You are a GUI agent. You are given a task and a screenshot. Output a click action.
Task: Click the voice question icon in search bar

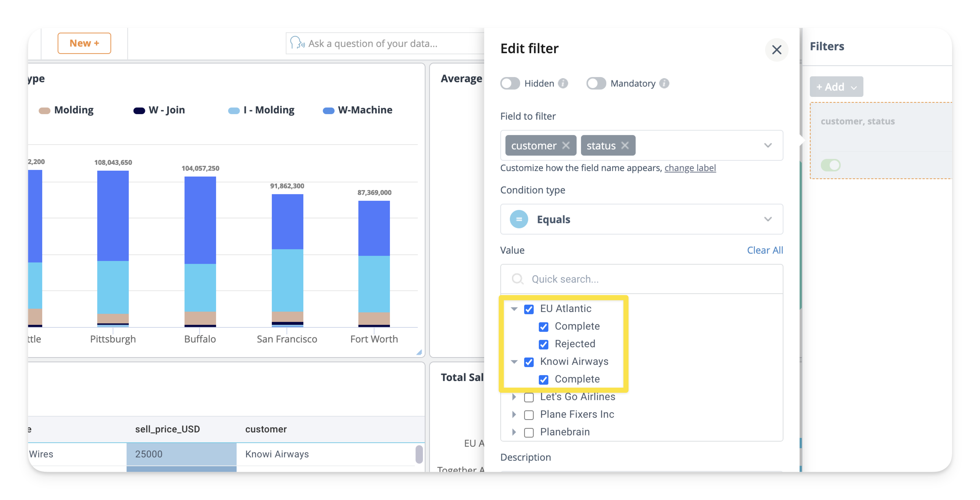click(x=297, y=43)
